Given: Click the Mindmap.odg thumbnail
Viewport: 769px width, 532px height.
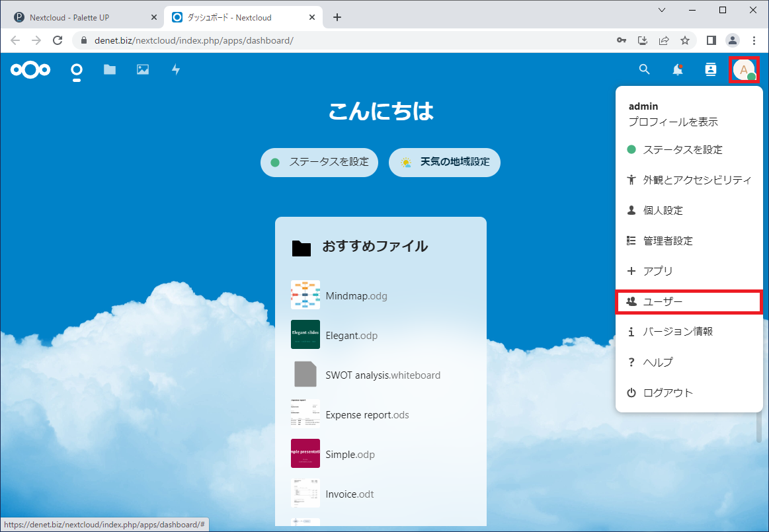Looking at the screenshot, I should [305, 295].
